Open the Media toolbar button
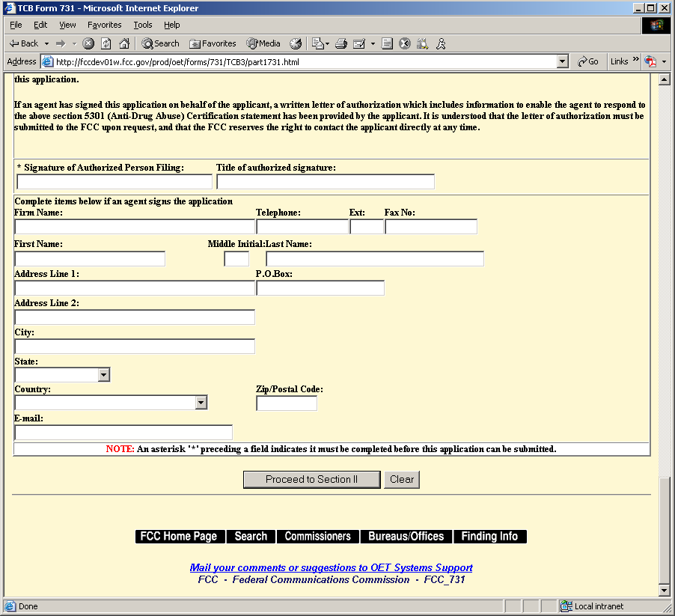The width and height of the screenshot is (675, 616). coord(263,43)
